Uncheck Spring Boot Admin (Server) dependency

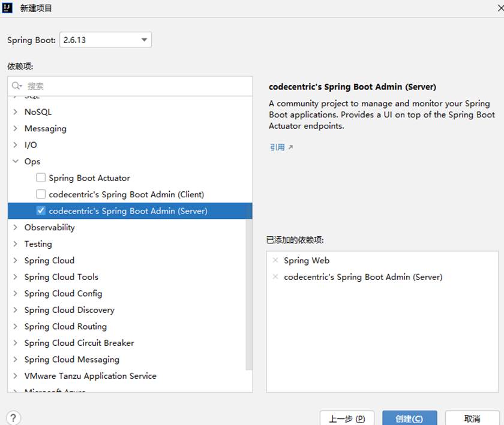41,211
